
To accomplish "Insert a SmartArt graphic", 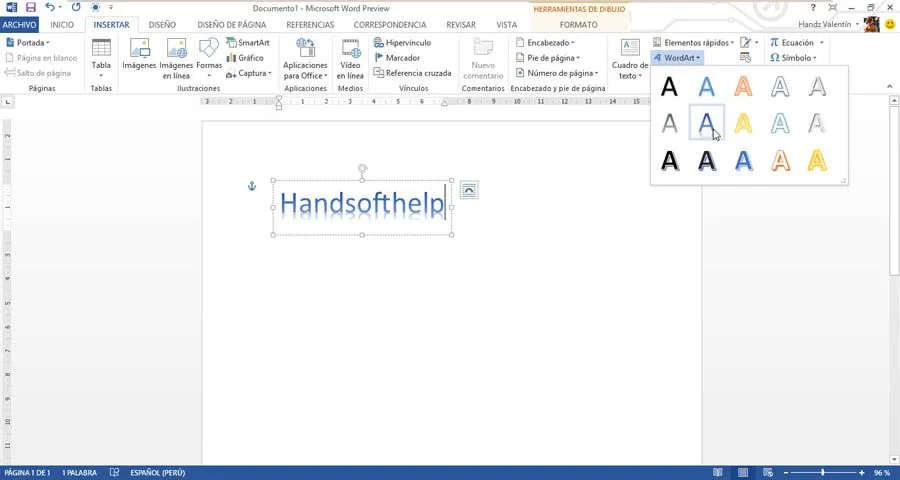I will pyautogui.click(x=248, y=42).
